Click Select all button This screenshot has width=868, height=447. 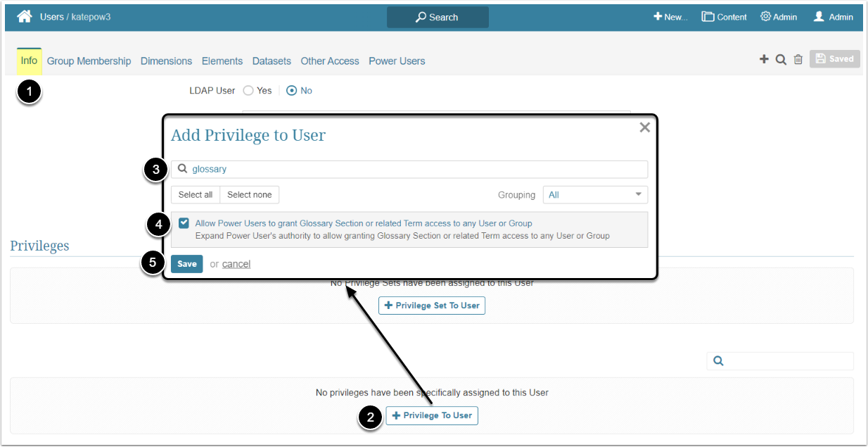[196, 195]
